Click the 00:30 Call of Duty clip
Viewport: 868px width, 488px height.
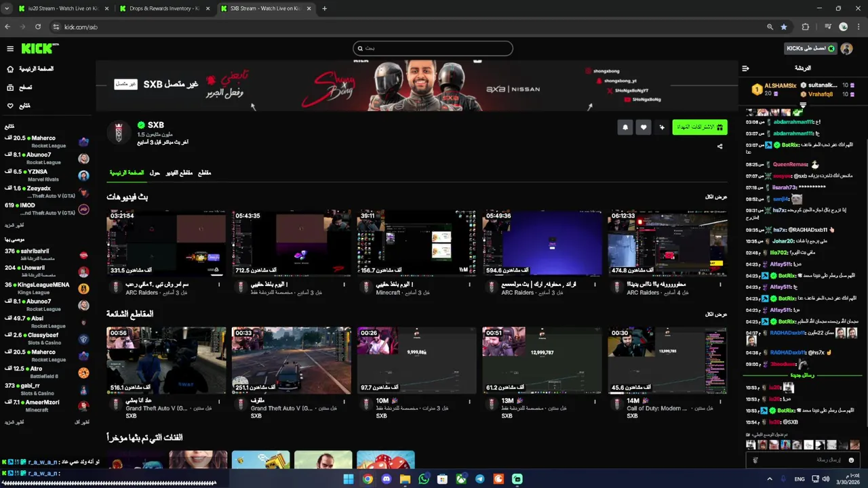667,361
